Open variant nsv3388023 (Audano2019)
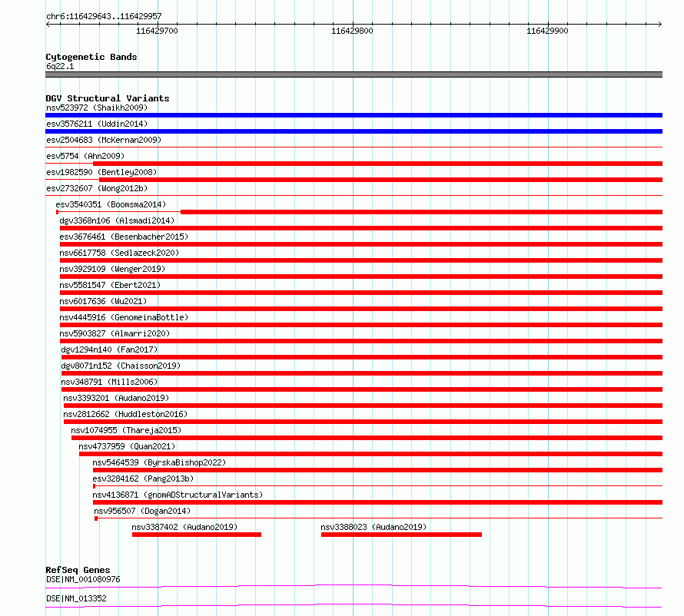Viewport: 684px width, 616px height. [374, 527]
